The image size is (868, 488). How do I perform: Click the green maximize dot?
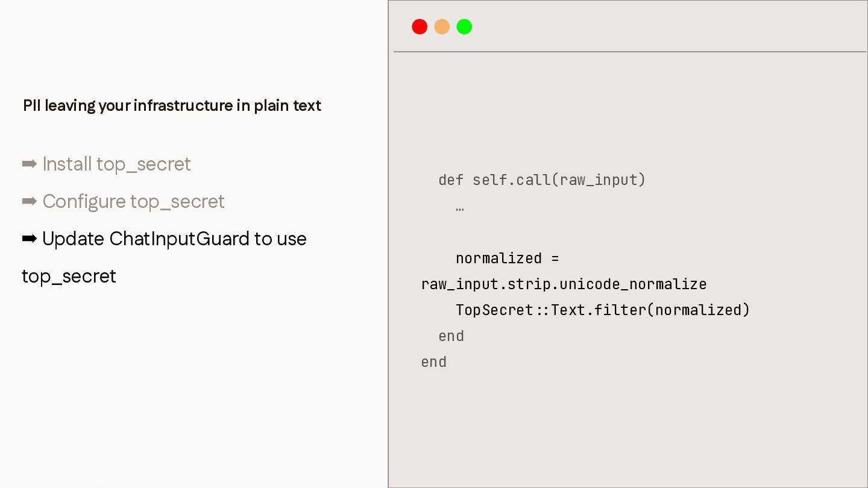[464, 27]
